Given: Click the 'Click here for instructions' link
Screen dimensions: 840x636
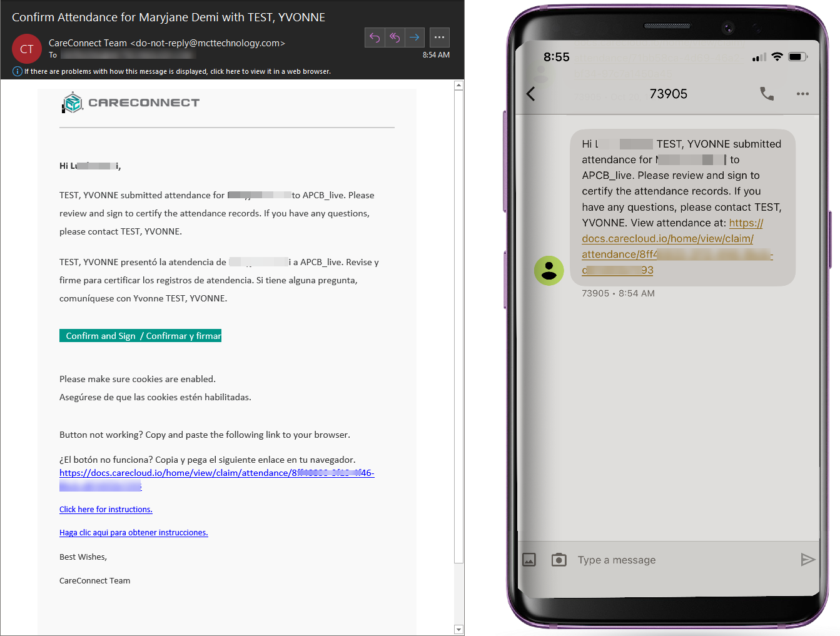Looking at the screenshot, I should (106, 509).
